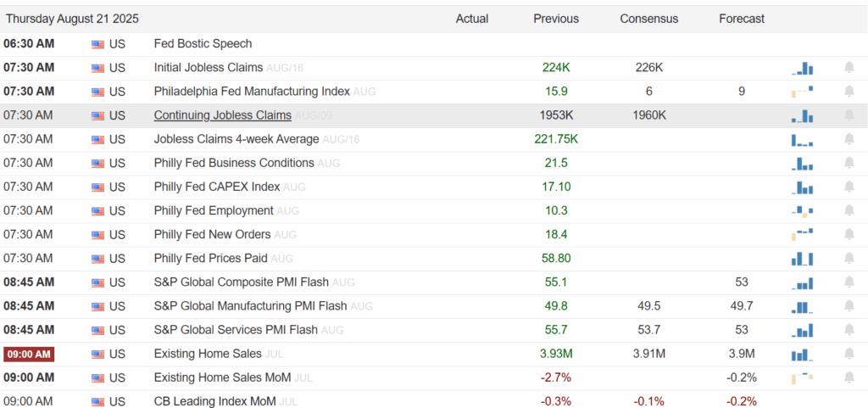
Task: Click the US flag beside Fed Bostic Speech
Action: click(97, 44)
